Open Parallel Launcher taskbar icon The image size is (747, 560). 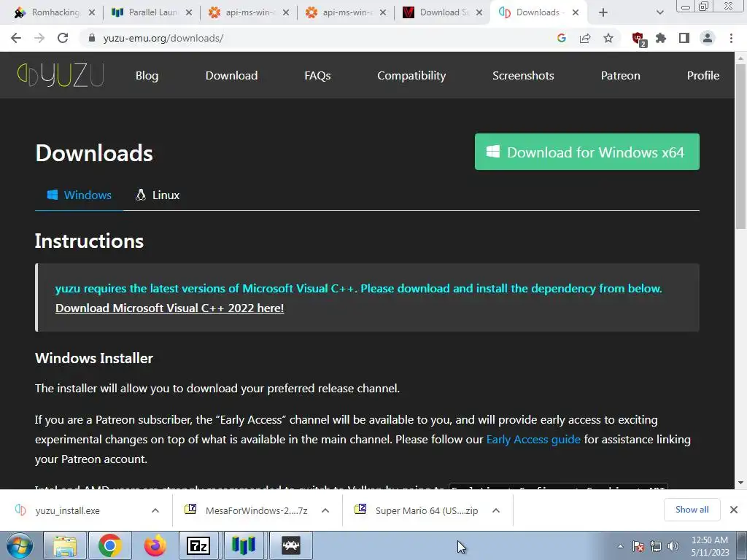244,545
